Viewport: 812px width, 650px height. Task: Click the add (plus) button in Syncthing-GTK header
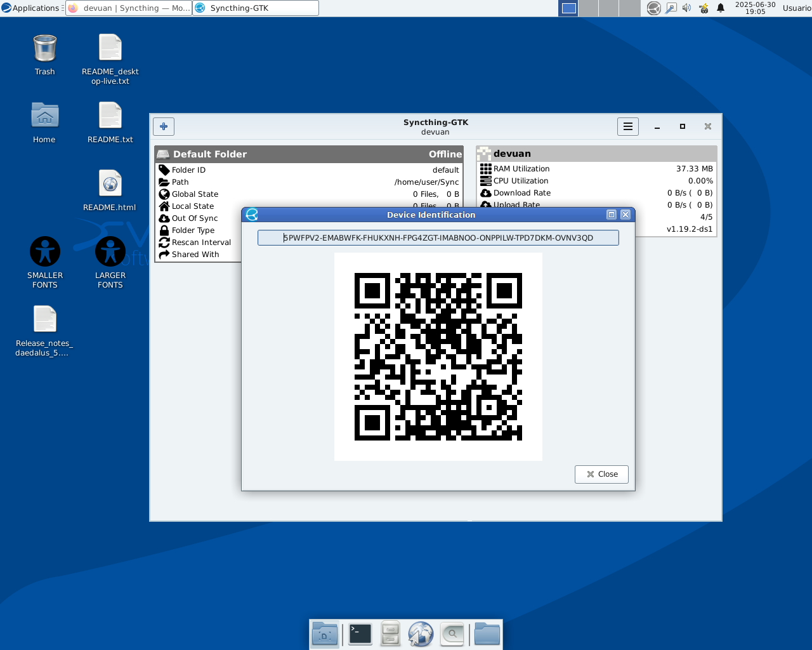[164, 126]
